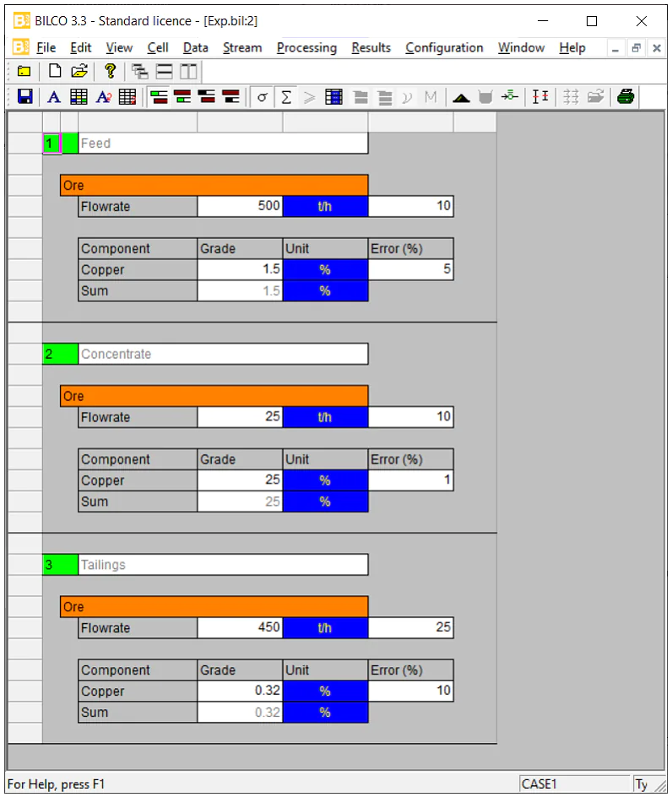Image resolution: width=672 pixels, height=797 pixels.
Task: Open the View menu
Action: tap(119, 48)
